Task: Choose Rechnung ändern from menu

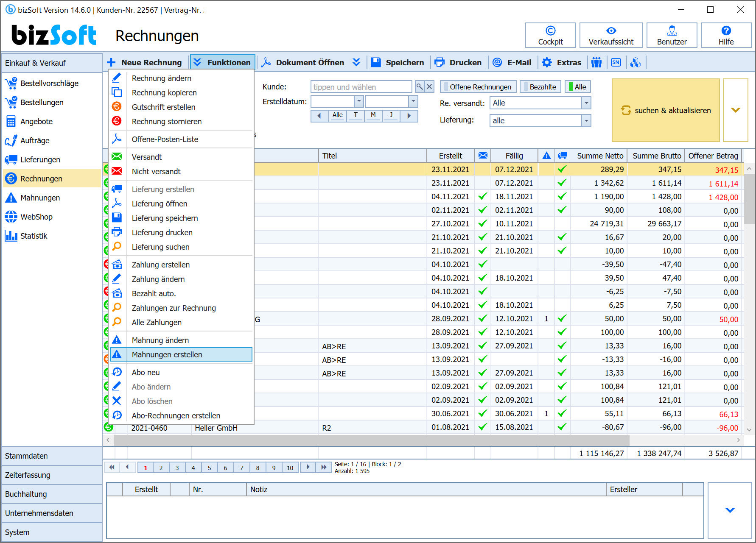Action: [182, 78]
